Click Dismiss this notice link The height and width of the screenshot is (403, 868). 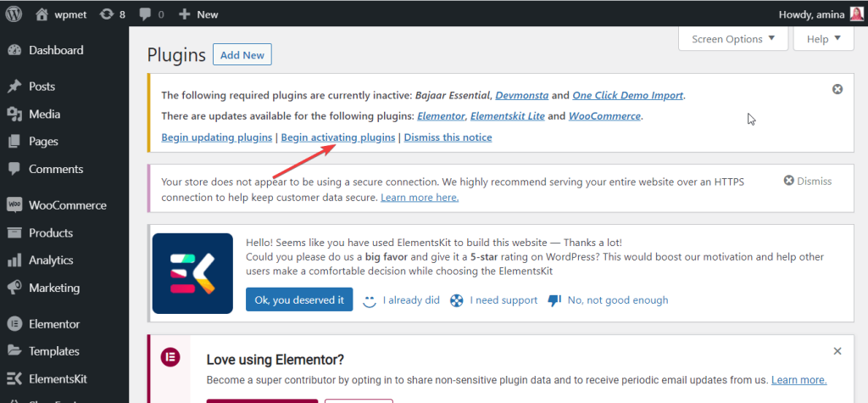click(x=448, y=137)
